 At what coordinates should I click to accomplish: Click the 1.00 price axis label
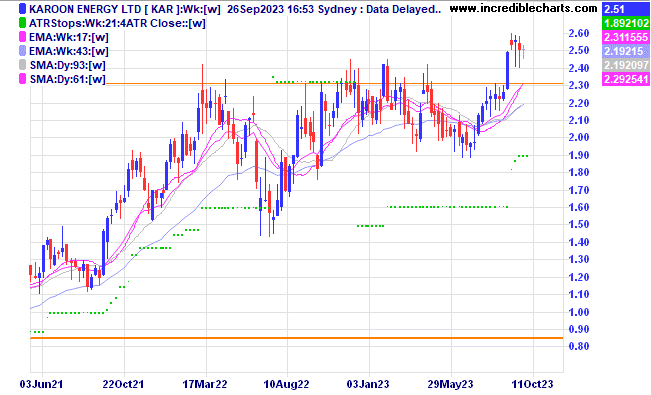click(579, 312)
